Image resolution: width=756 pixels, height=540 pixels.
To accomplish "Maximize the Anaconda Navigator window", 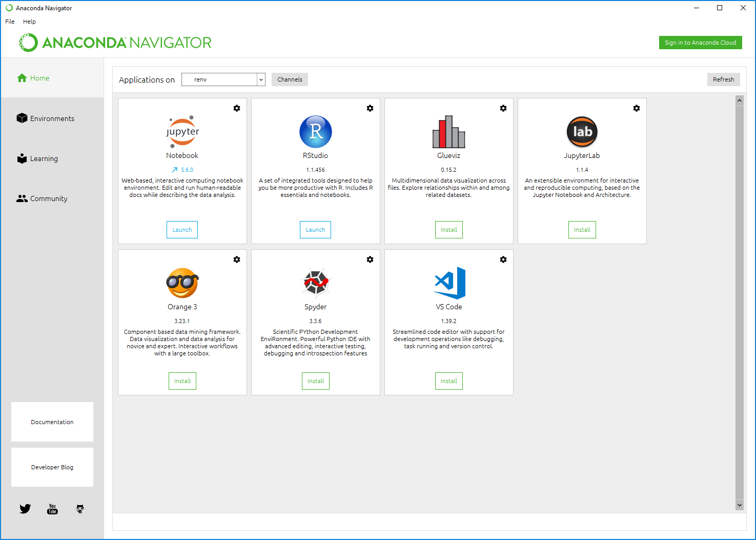I will [720, 8].
